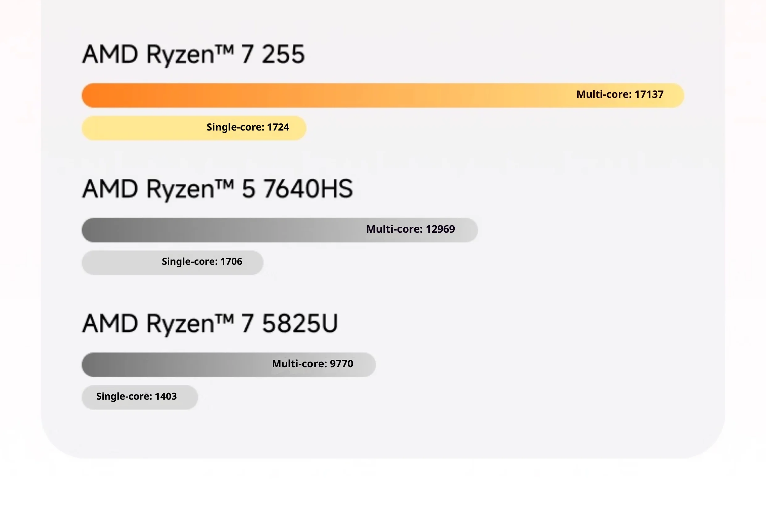The height and width of the screenshot is (532, 766).
Task: Click the "Single-core: 1724" score label
Action: pyautogui.click(x=248, y=127)
